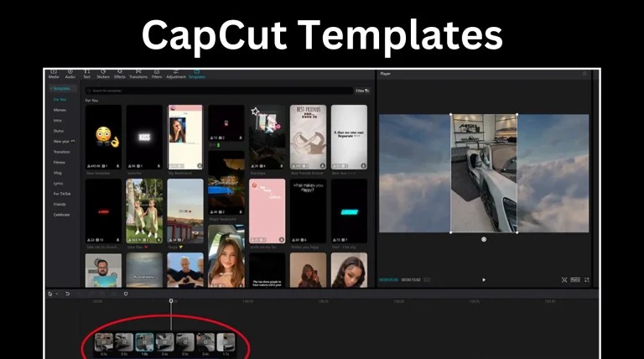This screenshot has height=359, width=644.
Task: Open the 'A duo no one can separate' template
Action: (349, 138)
